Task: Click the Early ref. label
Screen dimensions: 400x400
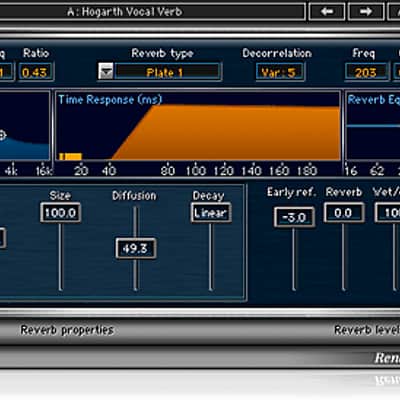Action: pyautogui.click(x=292, y=192)
